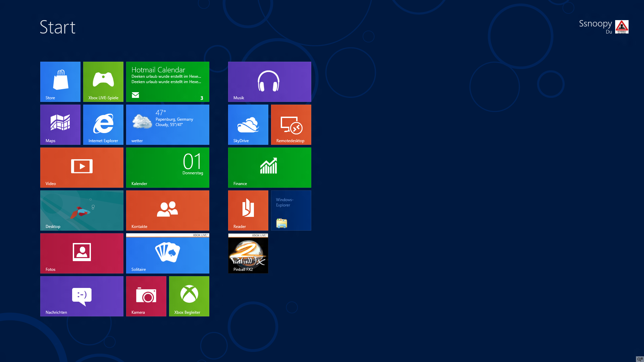This screenshot has height=362, width=644.
Task: Click the user account picture
Action: (x=622, y=27)
